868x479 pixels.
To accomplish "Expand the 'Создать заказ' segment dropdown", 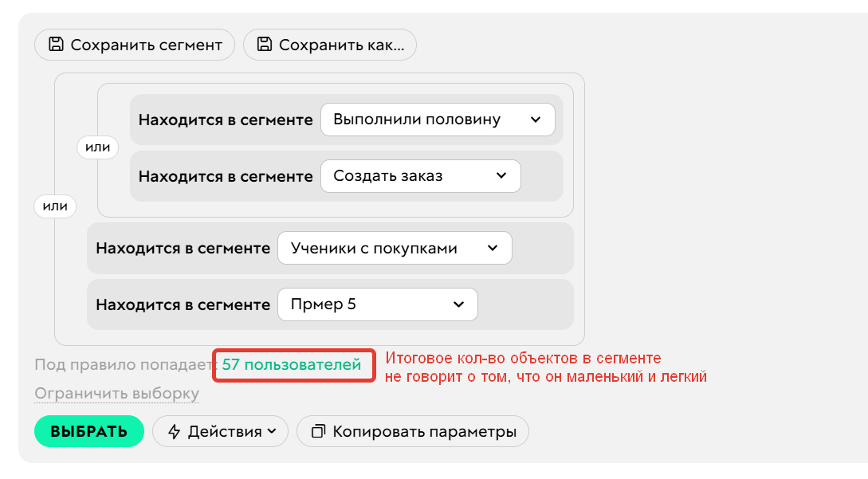I will [x=420, y=176].
